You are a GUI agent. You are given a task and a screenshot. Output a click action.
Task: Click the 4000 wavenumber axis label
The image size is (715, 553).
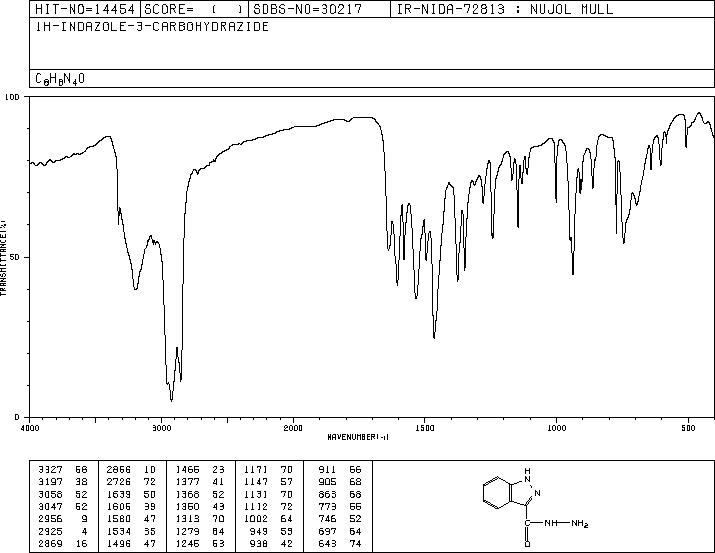(x=30, y=428)
